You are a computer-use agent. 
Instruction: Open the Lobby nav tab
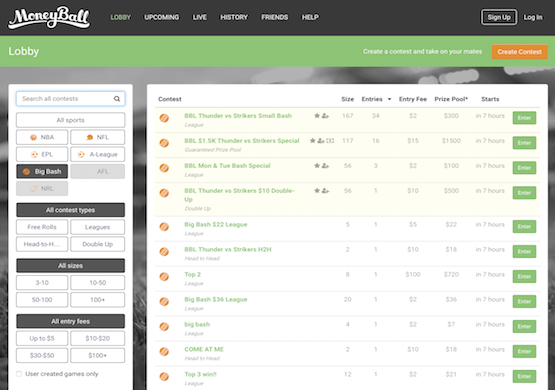[121, 17]
